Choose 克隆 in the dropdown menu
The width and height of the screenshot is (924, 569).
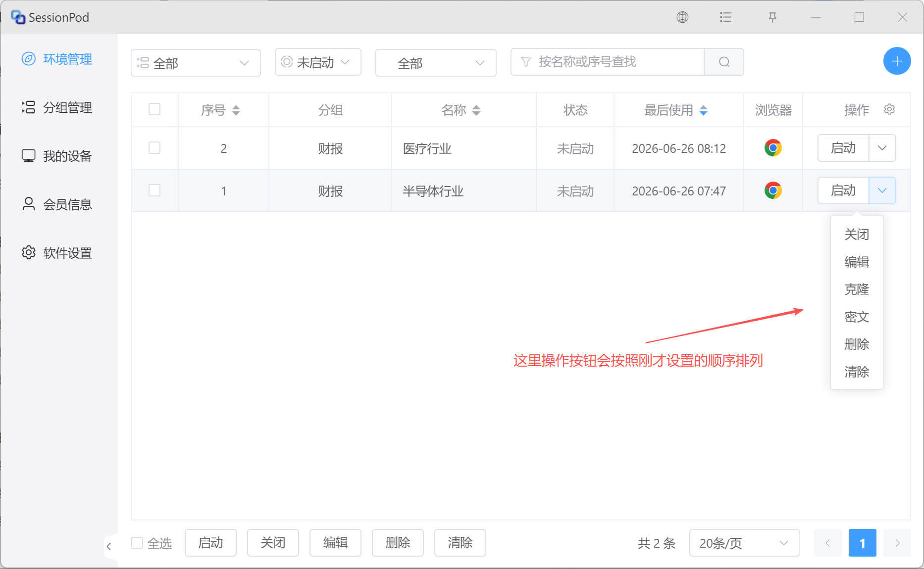coord(857,289)
